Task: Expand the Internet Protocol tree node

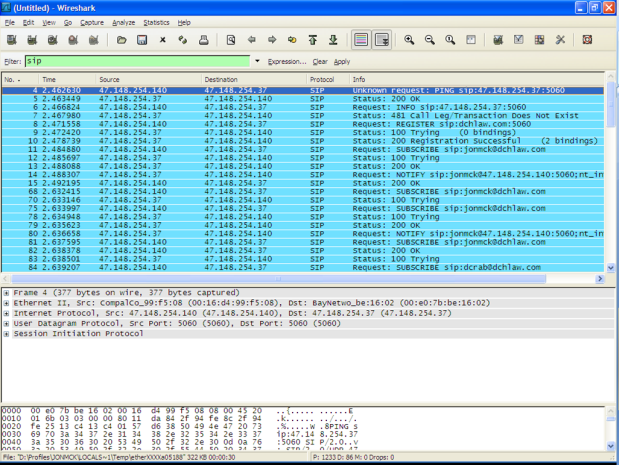Action: click(6, 314)
